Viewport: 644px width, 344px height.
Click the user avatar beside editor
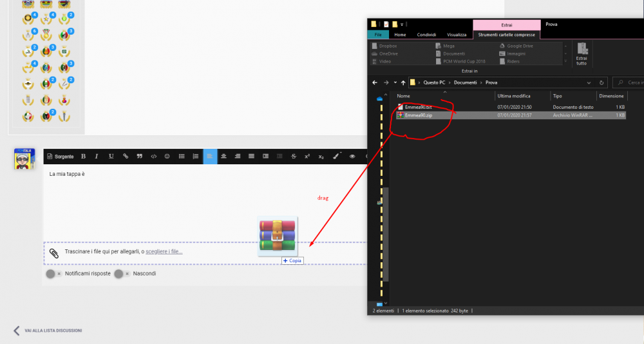click(x=24, y=159)
